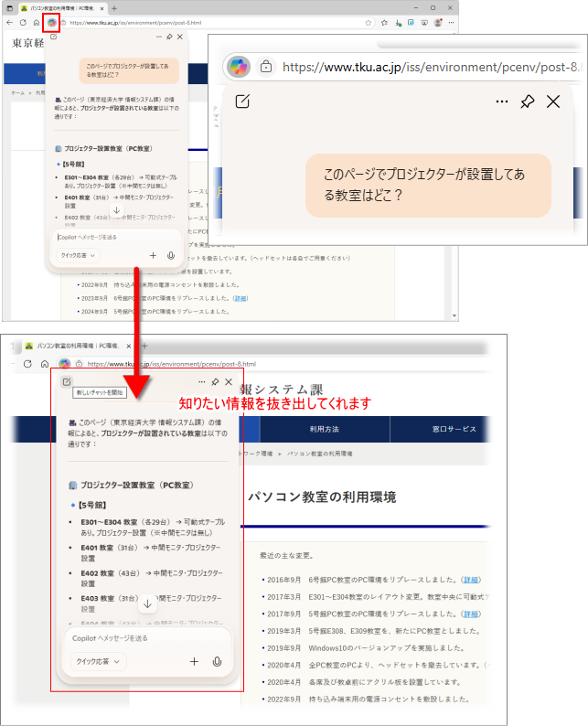Screen dimensions: 588x726
Task: Open 詳細 link for 2017年9月 entry
Action: tap(471, 614)
